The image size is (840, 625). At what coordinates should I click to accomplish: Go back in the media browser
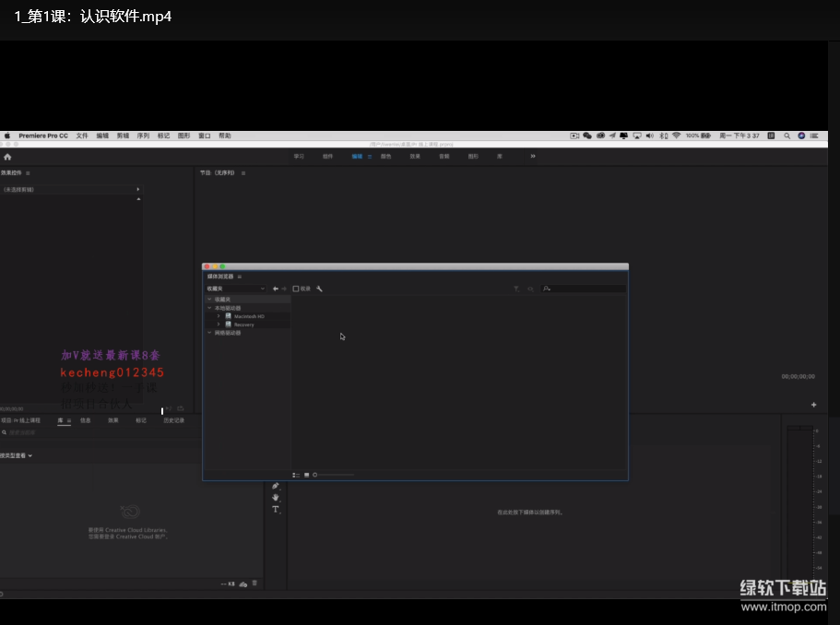[276, 289]
